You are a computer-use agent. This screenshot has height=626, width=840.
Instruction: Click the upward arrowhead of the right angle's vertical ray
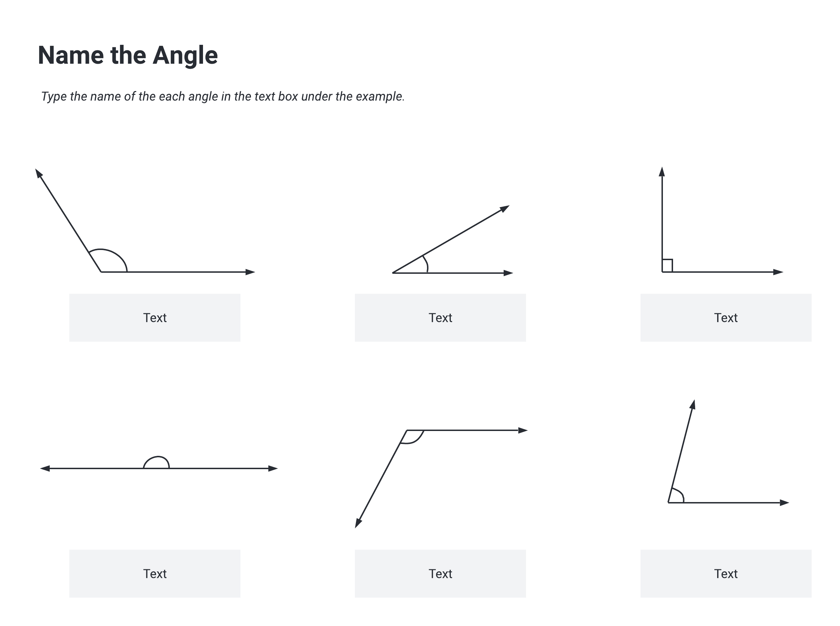[x=661, y=172]
